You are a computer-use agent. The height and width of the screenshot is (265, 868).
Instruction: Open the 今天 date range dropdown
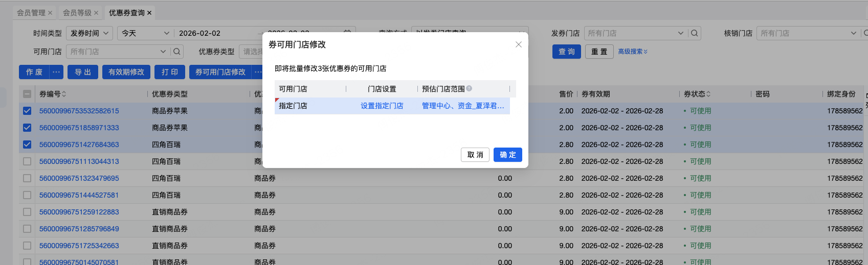(145, 33)
